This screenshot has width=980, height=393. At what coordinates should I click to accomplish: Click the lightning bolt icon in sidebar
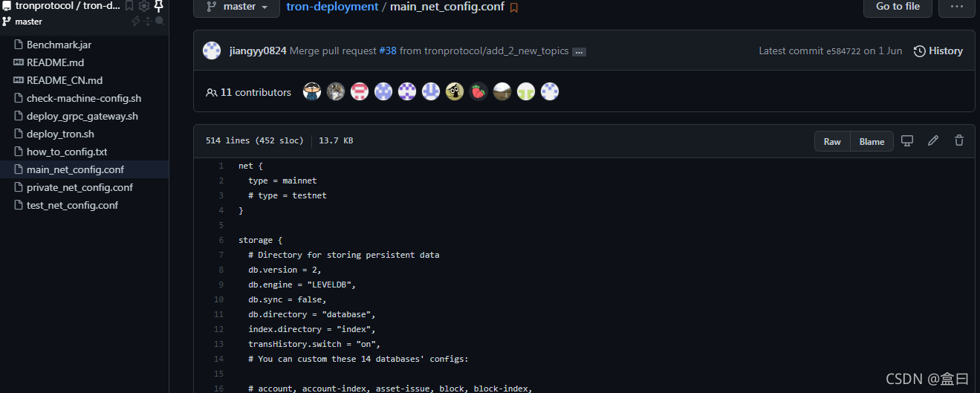[136, 22]
